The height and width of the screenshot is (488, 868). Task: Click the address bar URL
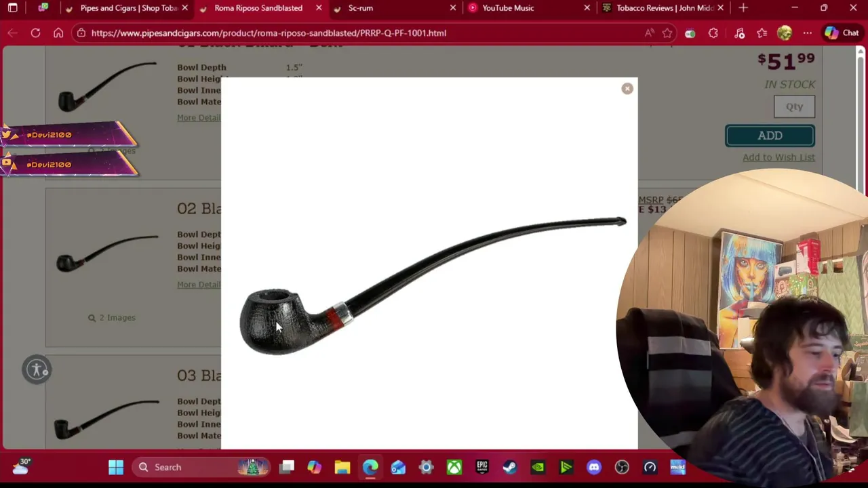pos(269,33)
